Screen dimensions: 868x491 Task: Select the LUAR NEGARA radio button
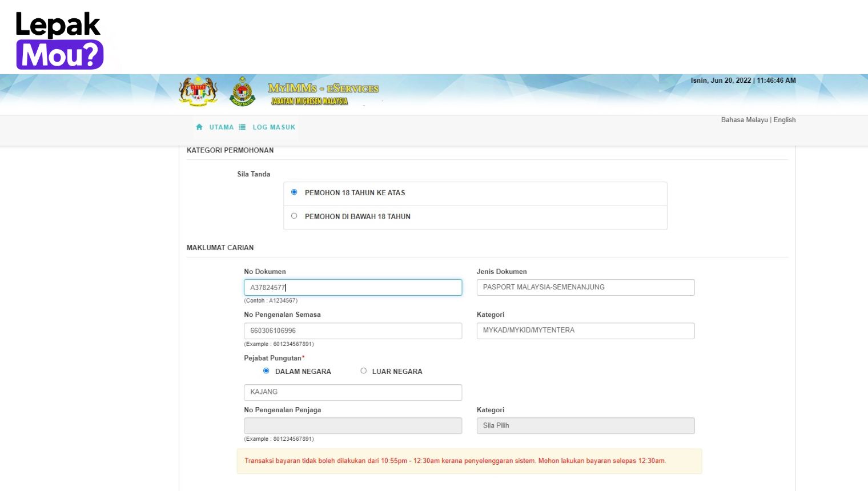tap(363, 371)
